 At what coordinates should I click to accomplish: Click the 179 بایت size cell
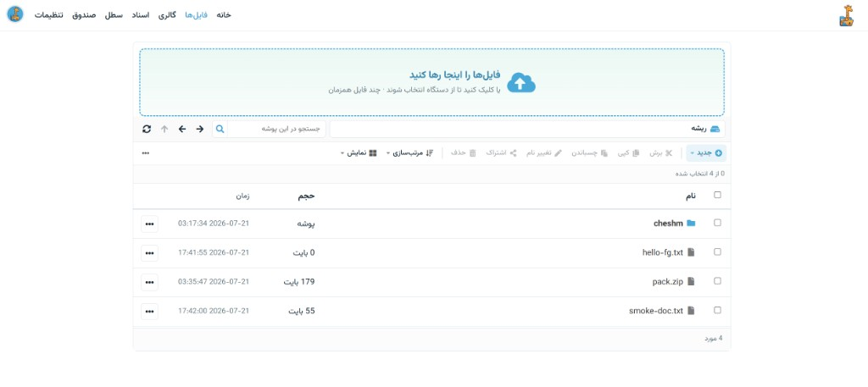(299, 282)
